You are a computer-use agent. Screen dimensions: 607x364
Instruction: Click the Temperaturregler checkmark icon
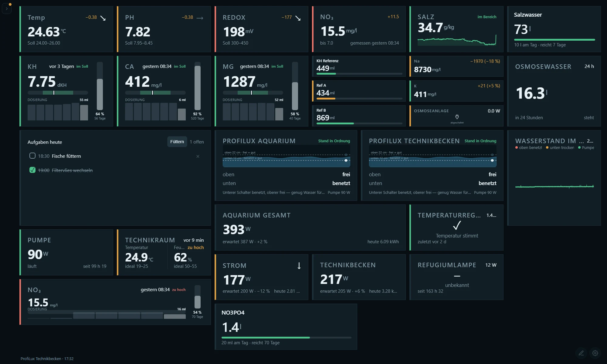tap(457, 225)
